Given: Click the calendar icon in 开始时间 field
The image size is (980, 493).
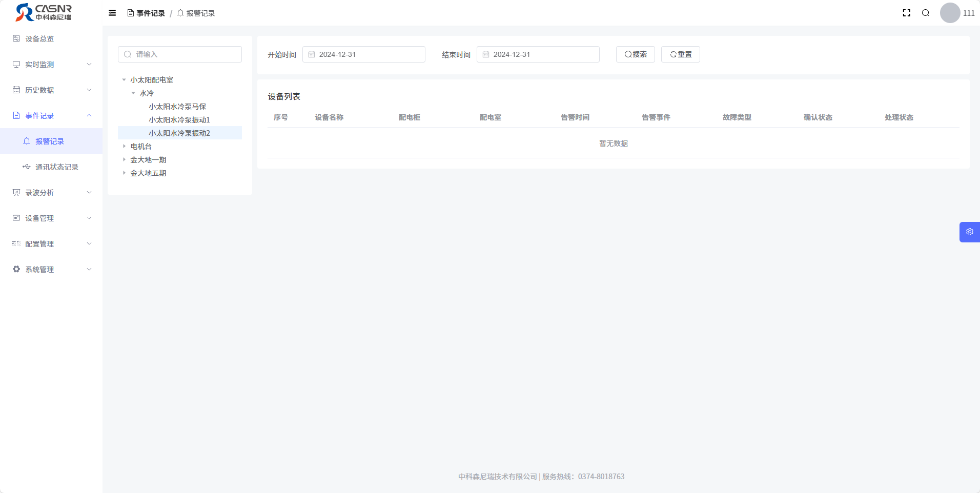Looking at the screenshot, I should point(312,54).
